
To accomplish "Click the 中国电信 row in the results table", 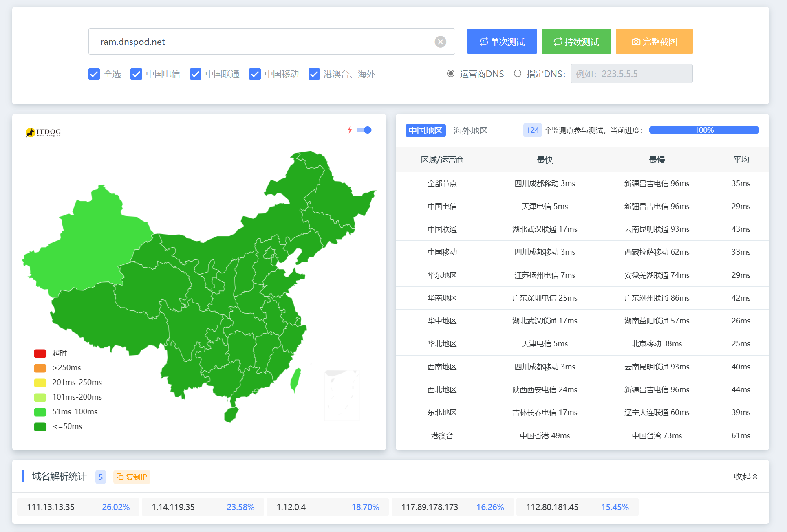I will 582,206.
